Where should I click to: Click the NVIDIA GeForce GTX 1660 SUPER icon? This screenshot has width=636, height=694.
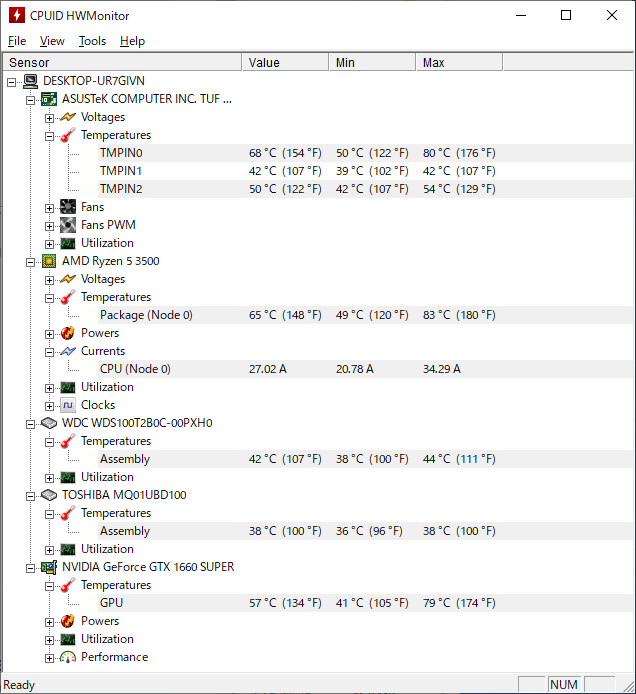(49, 567)
